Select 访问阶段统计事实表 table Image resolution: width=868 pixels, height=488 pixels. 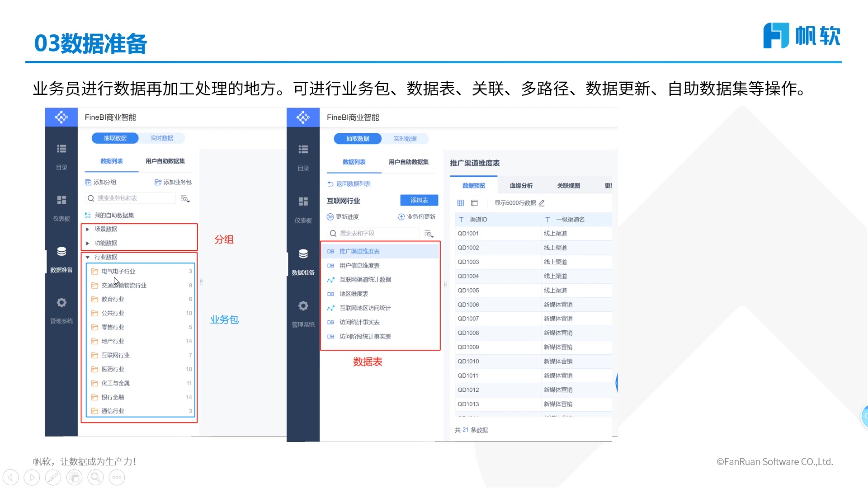(x=380, y=337)
